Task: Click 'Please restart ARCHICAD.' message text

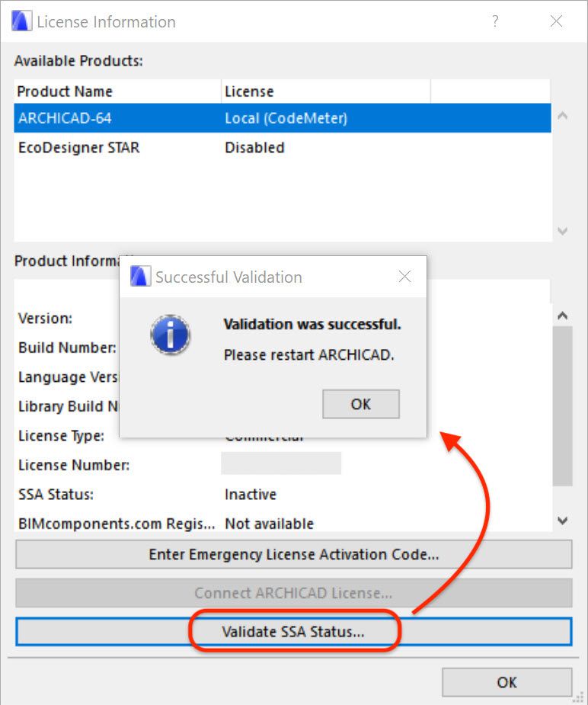Action: (x=308, y=354)
